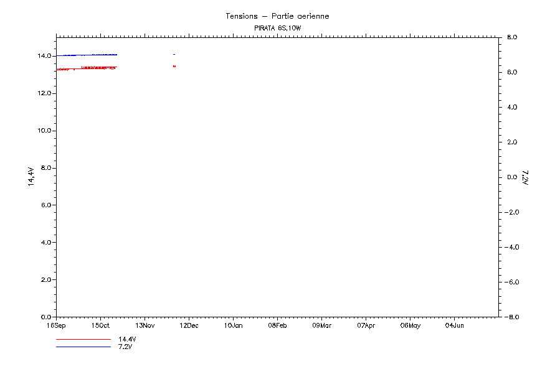Screen dimensions: 555x392
Task: Click the −8.0 value on right axis
Action: [x=512, y=317]
